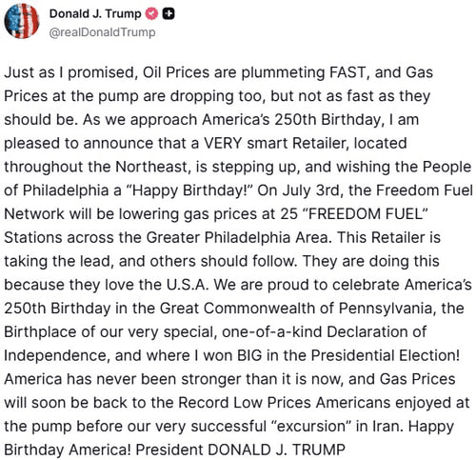Image resolution: width=476 pixels, height=460 pixels.
Task: Click the black plus badge icon
Action: tap(169, 13)
